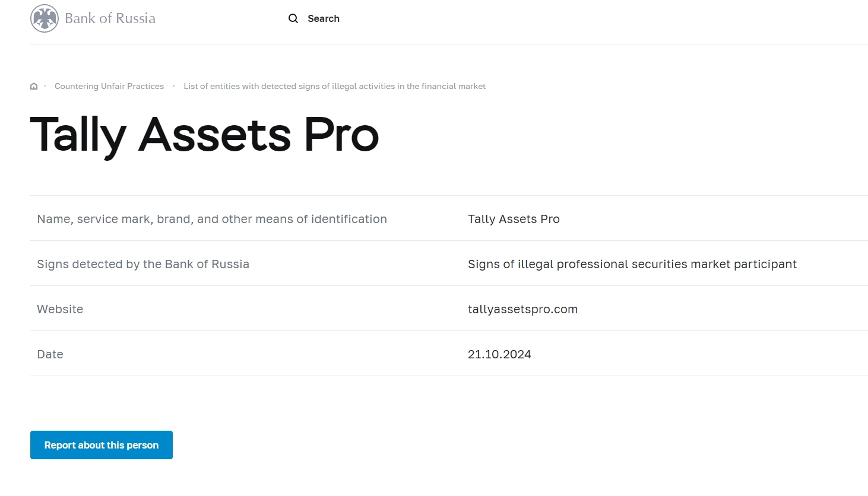Go to the home breadcrumb icon

[x=34, y=87]
